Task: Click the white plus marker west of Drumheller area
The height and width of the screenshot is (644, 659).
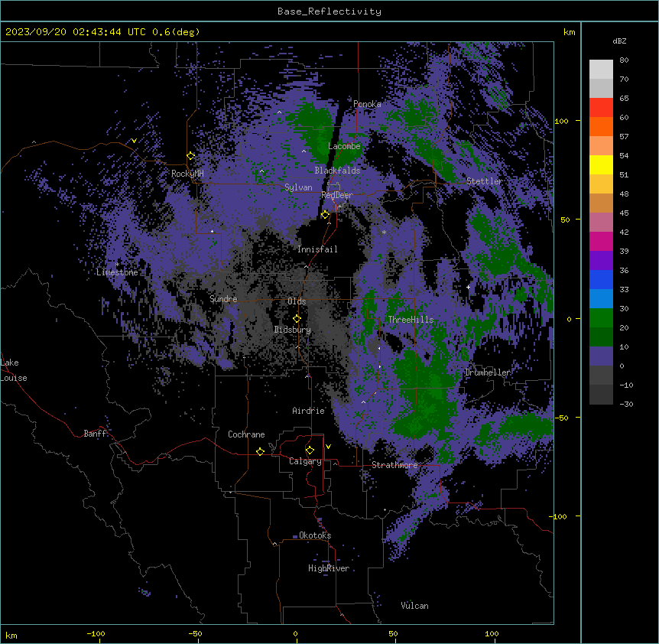Action: tap(468, 287)
